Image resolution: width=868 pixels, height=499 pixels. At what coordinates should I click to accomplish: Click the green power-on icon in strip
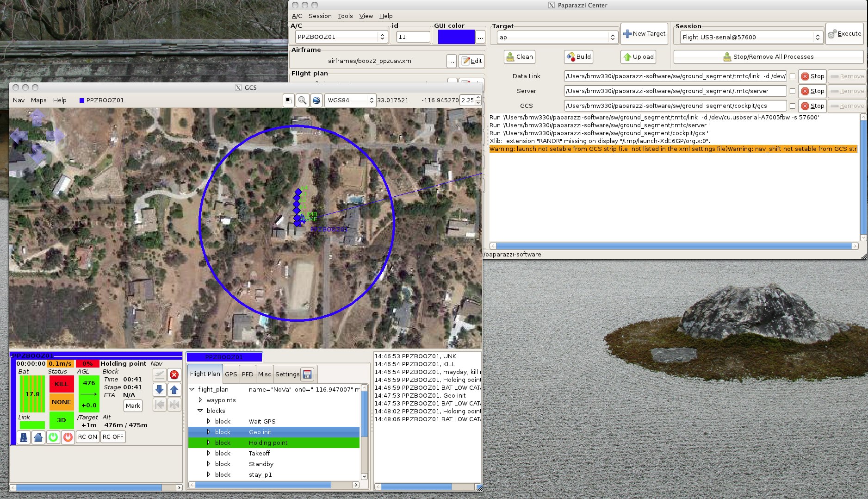pos(53,437)
